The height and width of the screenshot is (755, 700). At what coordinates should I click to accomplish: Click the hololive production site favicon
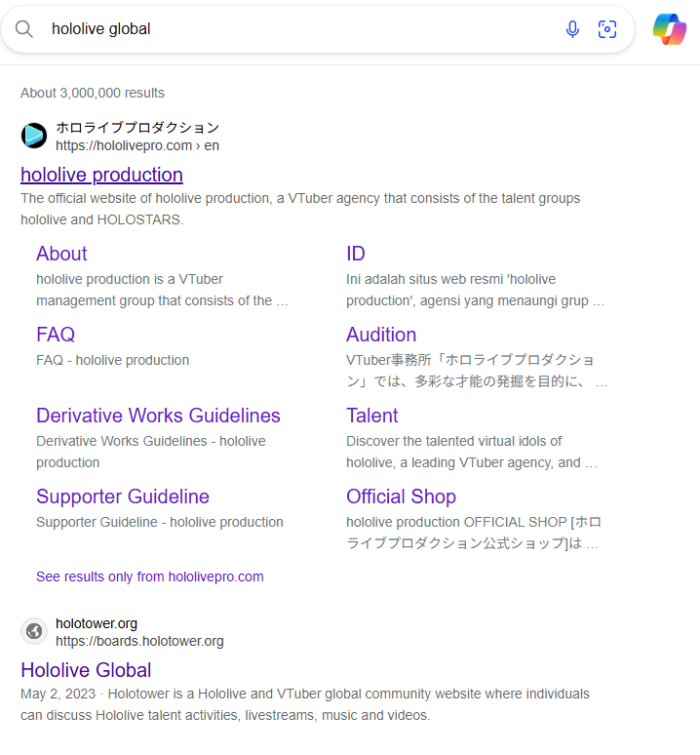tap(34, 136)
